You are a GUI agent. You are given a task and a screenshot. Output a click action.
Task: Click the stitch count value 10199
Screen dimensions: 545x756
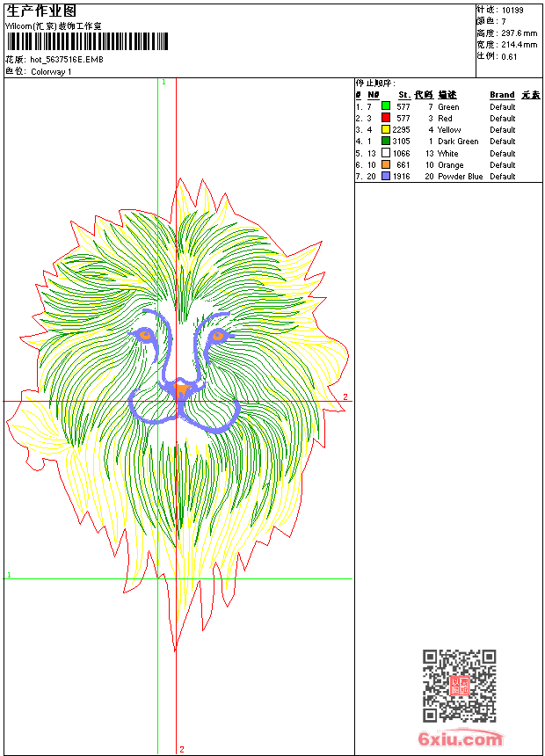tap(512, 10)
